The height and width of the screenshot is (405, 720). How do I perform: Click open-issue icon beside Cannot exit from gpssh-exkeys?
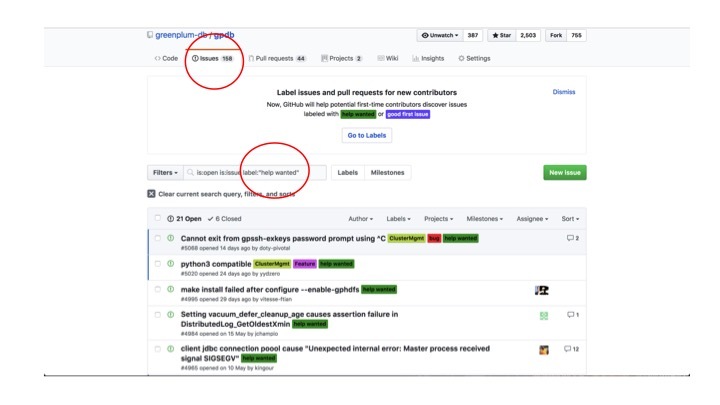[170, 238]
